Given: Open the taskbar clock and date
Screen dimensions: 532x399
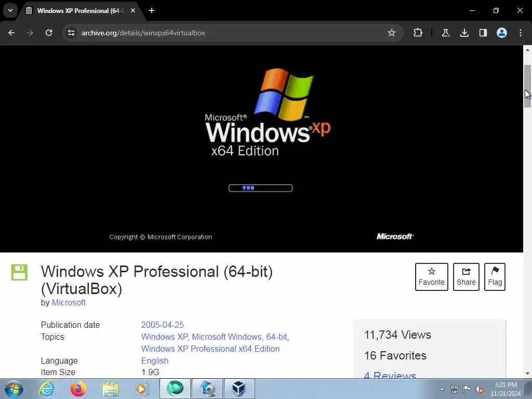Looking at the screenshot, I should [x=506, y=389].
